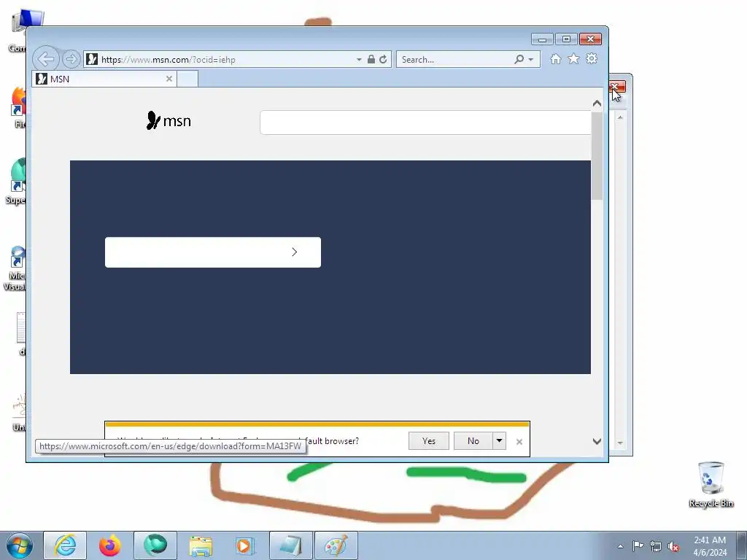Expand the No button dropdown arrow
The image size is (747, 560).
click(499, 441)
